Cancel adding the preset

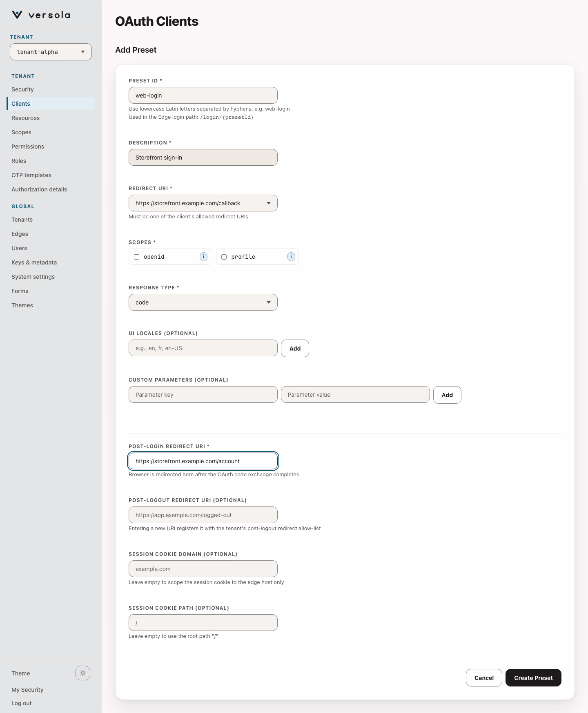click(x=484, y=678)
